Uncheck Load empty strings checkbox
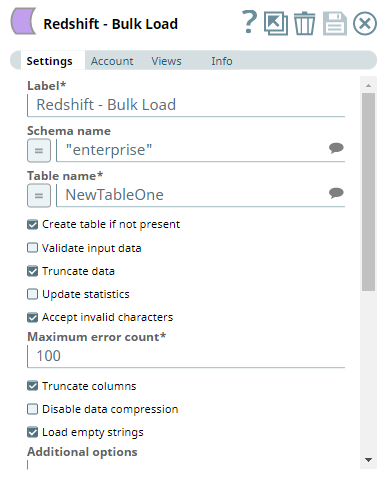Viewport: 386px width, 491px height. tap(32, 432)
